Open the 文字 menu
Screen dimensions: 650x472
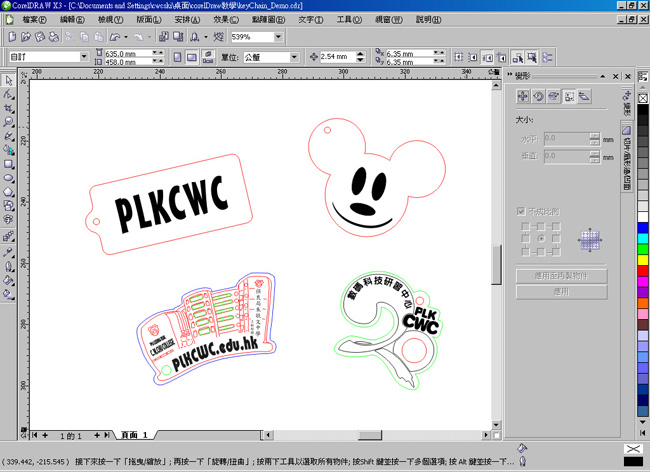point(310,19)
